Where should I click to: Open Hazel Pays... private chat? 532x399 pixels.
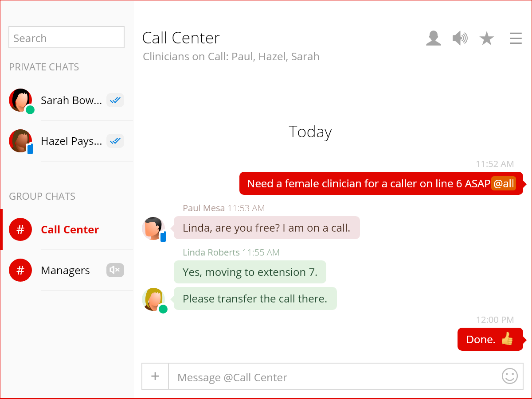(71, 141)
